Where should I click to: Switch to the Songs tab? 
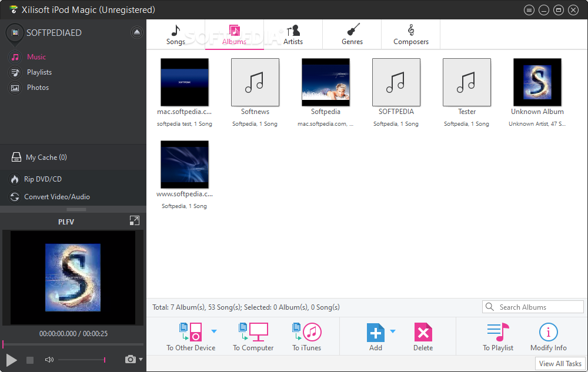[x=175, y=35]
